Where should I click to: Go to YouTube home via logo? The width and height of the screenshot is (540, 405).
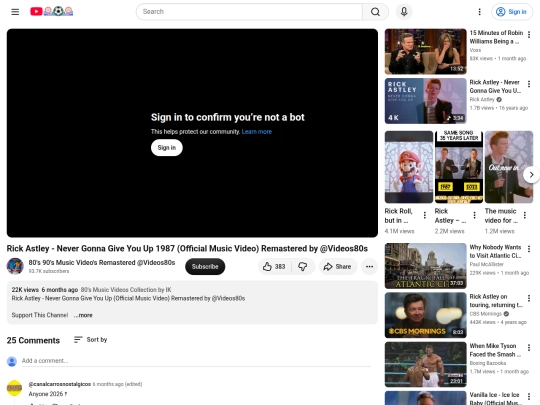[51, 11]
